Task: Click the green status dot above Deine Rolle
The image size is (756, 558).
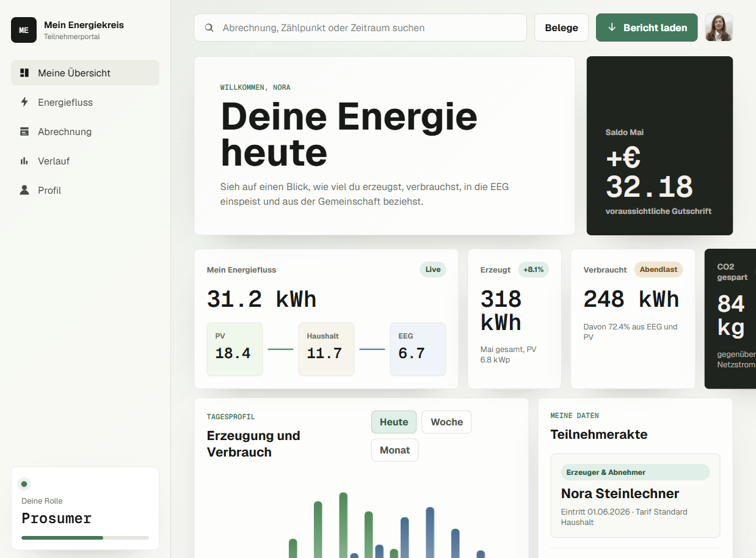Action: [24, 484]
